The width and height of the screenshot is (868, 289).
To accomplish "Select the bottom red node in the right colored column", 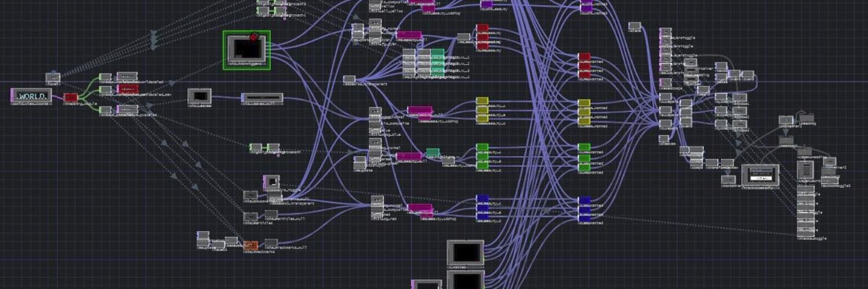I will coord(584,75).
